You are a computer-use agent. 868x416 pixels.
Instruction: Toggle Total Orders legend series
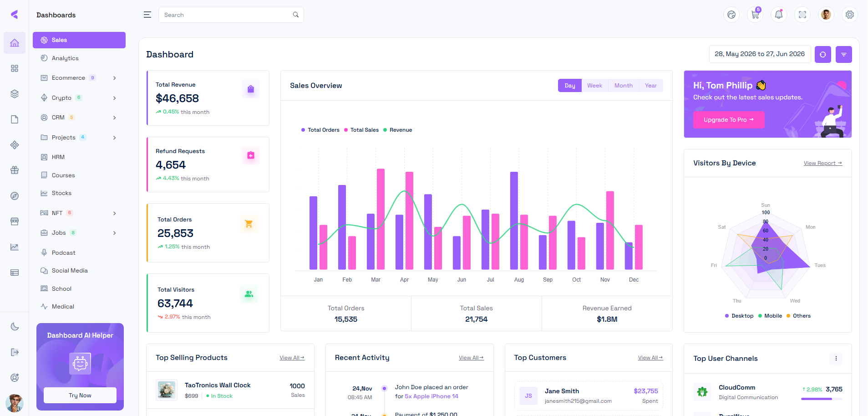[x=320, y=130]
